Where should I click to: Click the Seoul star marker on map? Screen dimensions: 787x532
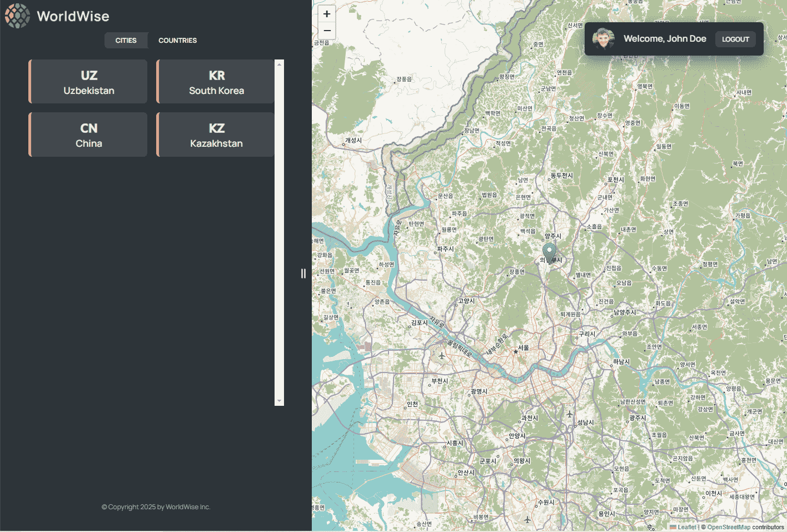pos(516,351)
